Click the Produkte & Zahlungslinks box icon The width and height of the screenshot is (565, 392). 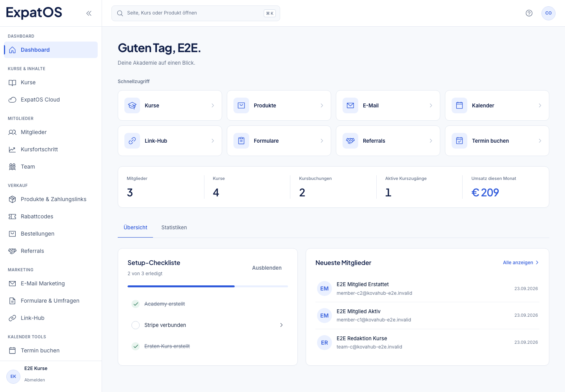[x=13, y=199]
